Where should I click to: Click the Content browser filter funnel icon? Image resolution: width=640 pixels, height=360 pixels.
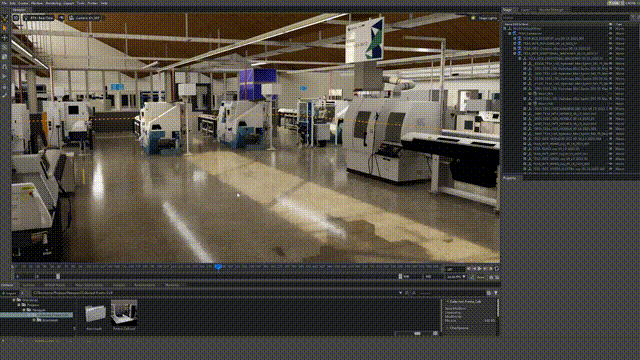pyautogui.click(x=496, y=293)
